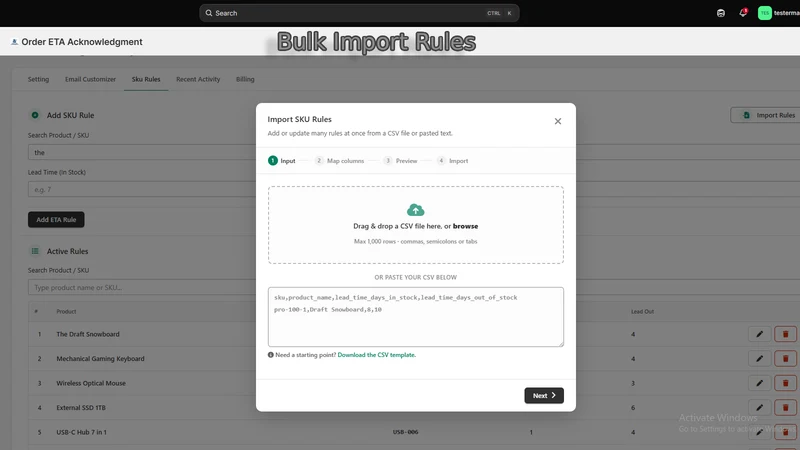Click into the paste CSV text area
This screenshot has height=450, width=800.
coord(416,317)
